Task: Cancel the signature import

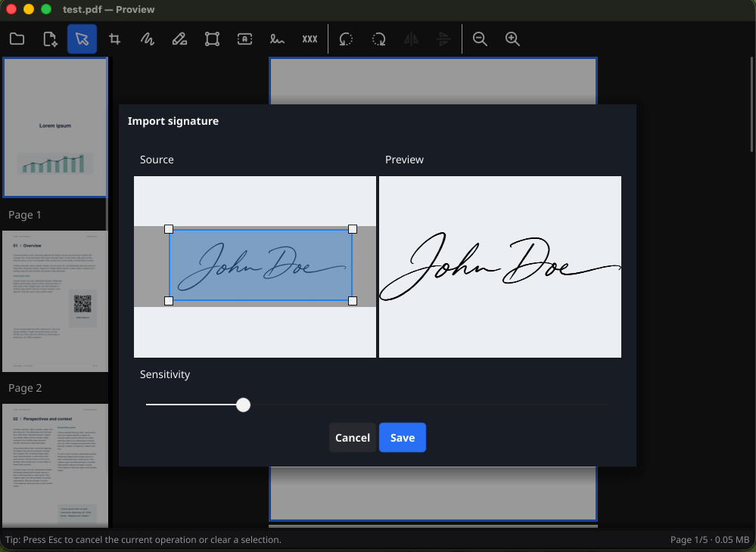Action: point(353,437)
